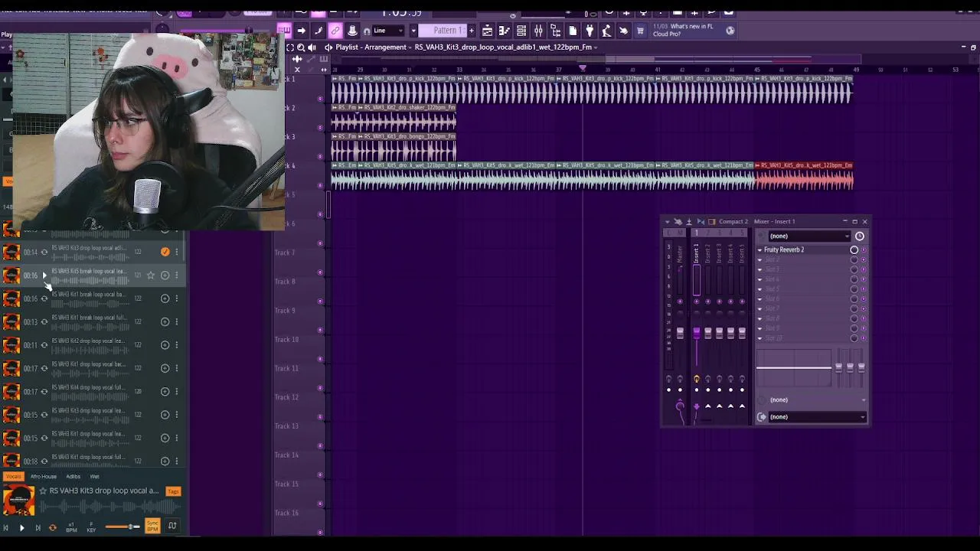Select the Afro House tag
This screenshot has height=551, width=980.
click(44, 477)
